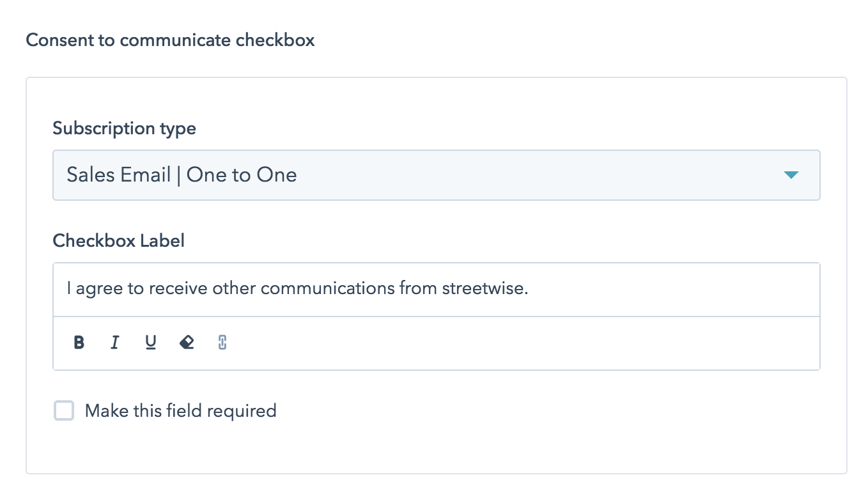
Task: Enable the 'Make this field required' checkbox
Action: (64, 410)
